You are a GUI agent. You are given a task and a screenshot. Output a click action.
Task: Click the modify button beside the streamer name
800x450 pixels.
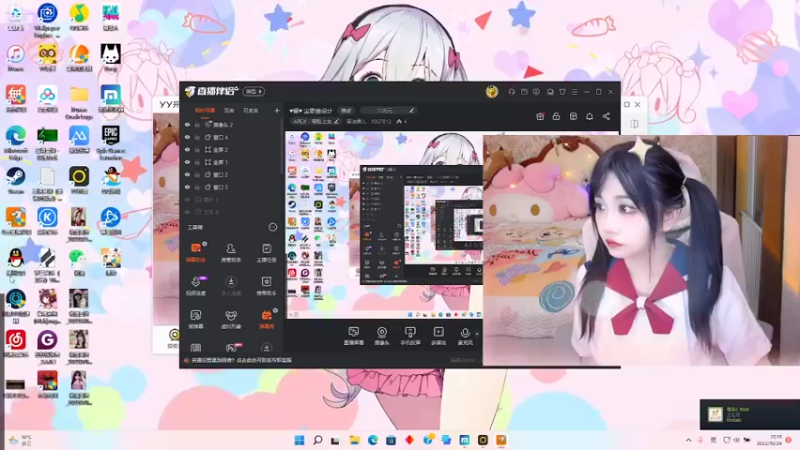(x=346, y=110)
